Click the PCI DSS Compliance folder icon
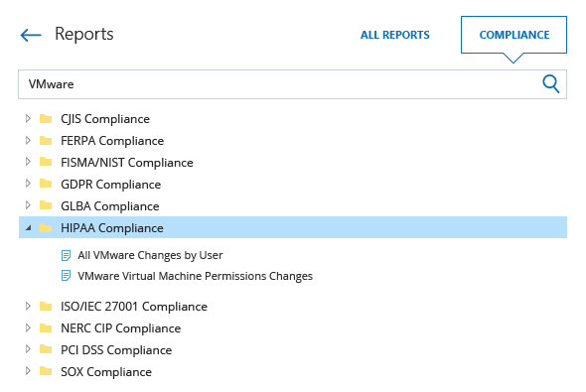 coord(46,349)
